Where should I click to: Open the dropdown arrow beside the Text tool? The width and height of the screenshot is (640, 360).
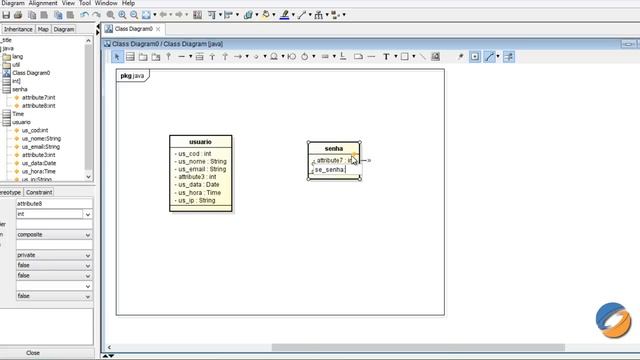[396, 57]
